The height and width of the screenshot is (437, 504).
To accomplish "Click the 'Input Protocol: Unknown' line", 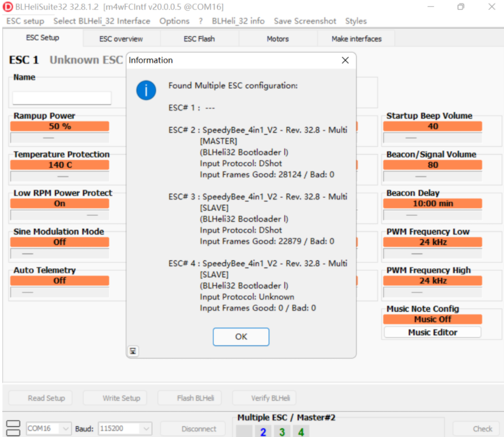I will click(x=247, y=297).
